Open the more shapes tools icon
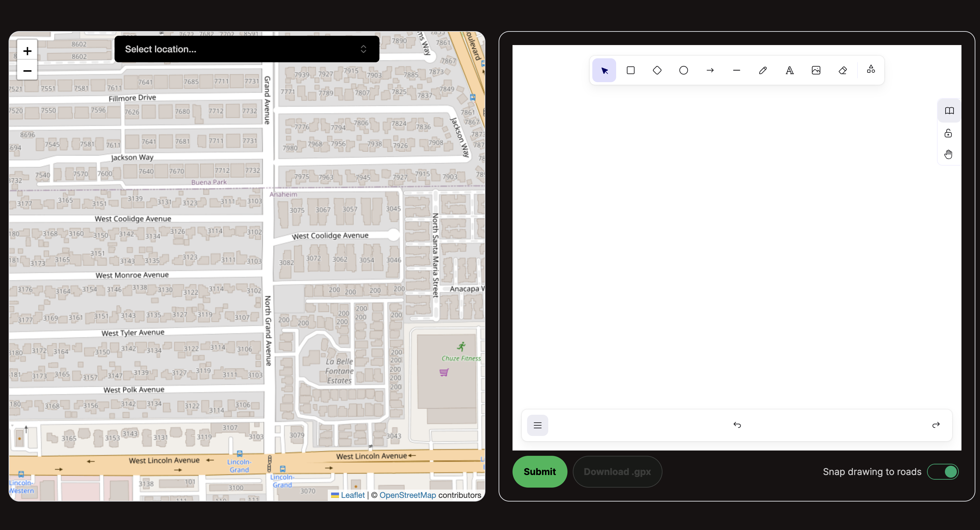980x530 pixels. coord(870,70)
